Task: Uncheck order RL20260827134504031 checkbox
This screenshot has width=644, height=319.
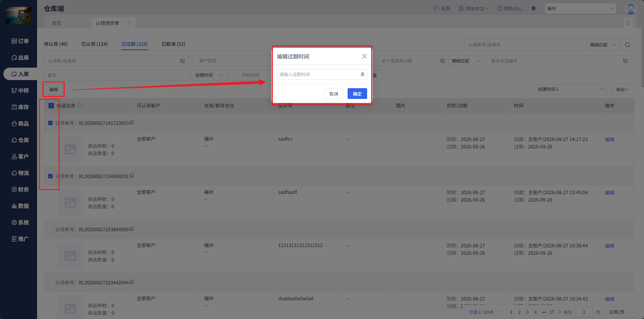Action: click(x=51, y=176)
